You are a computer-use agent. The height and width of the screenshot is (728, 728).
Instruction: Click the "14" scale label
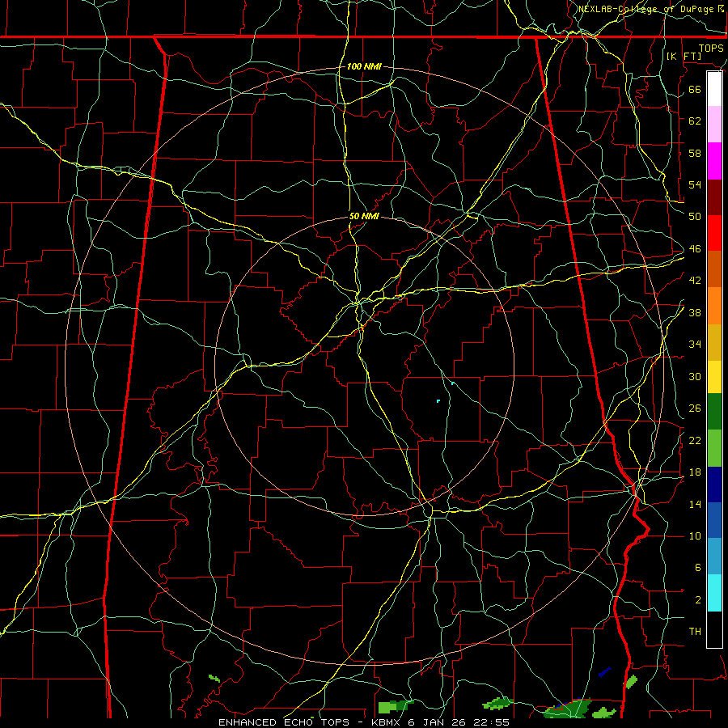pos(695,504)
